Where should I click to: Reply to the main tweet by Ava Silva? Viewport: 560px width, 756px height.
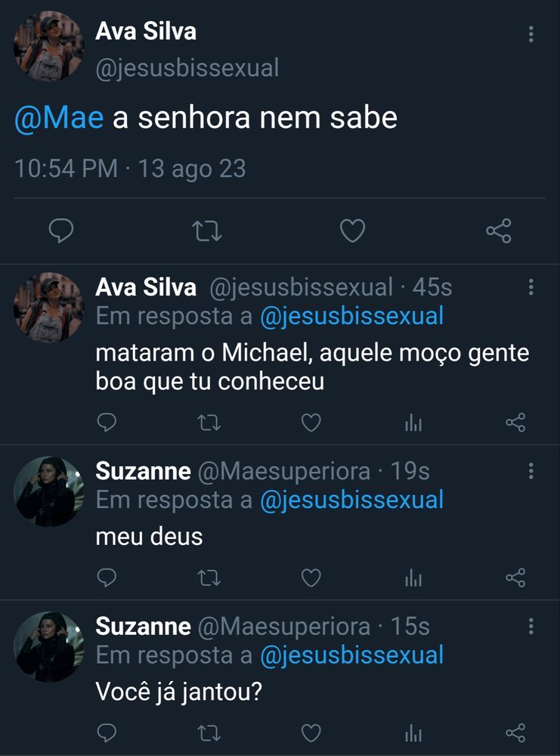coord(60,231)
